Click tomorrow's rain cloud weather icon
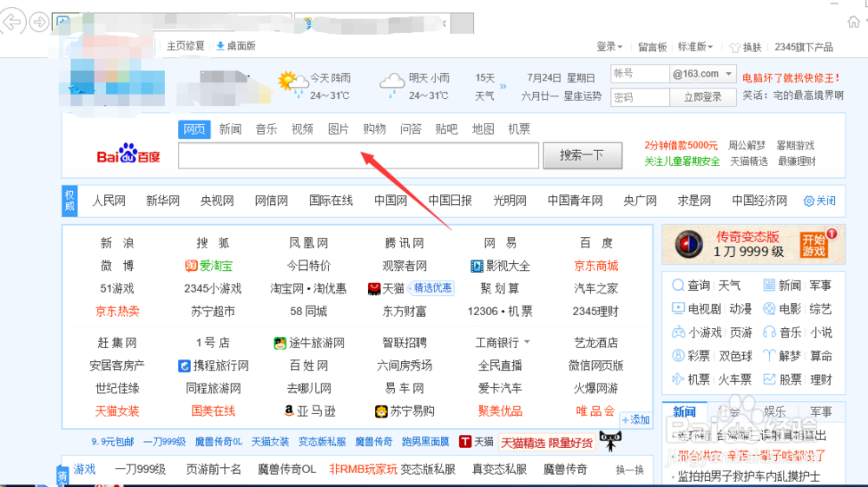This screenshot has height=487, width=868. 392,85
